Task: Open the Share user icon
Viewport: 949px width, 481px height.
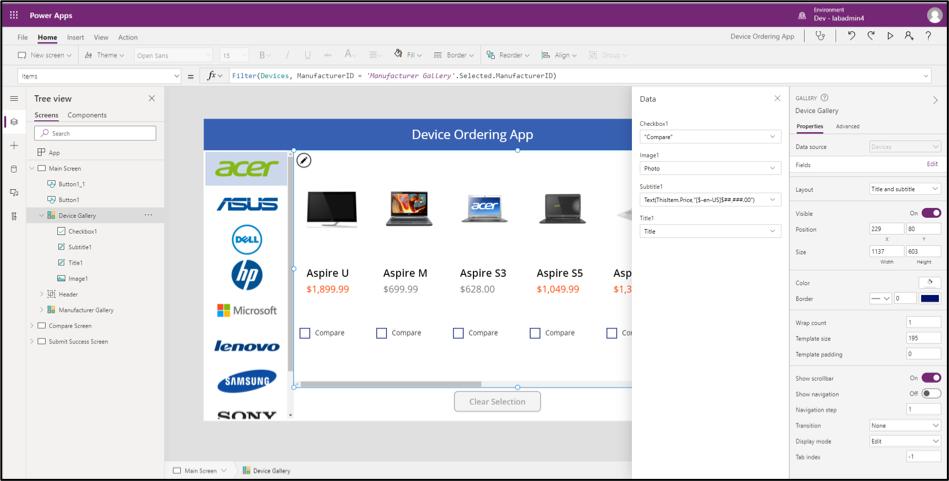Action: coord(909,36)
